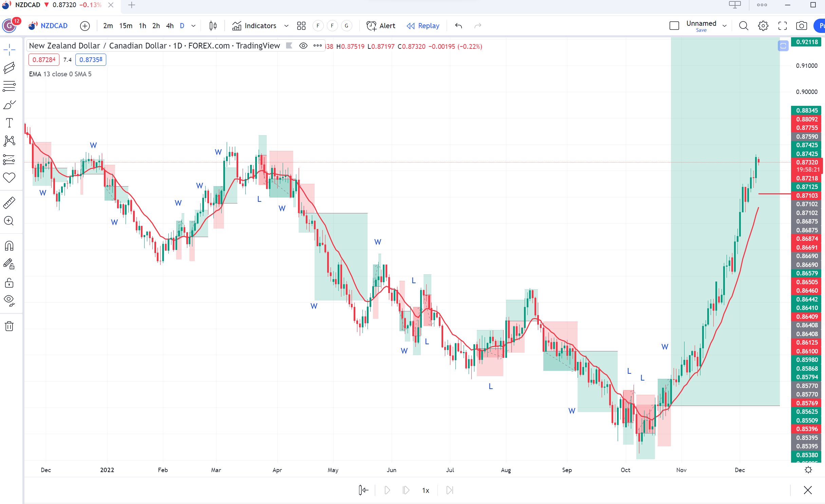Hide the chart series using legend eye toggle
Image resolution: width=825 pixels, height=504 pixels.
click(x=303, y=46)
